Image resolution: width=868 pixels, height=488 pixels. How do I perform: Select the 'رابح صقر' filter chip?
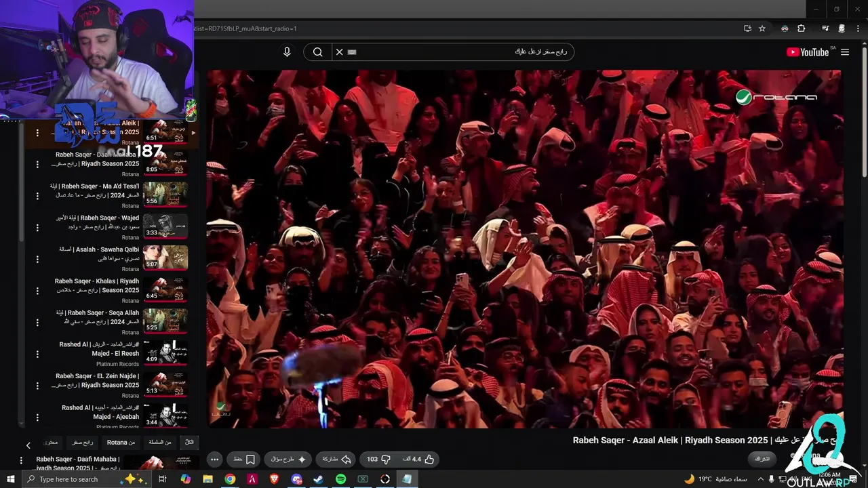pos(83,443)
